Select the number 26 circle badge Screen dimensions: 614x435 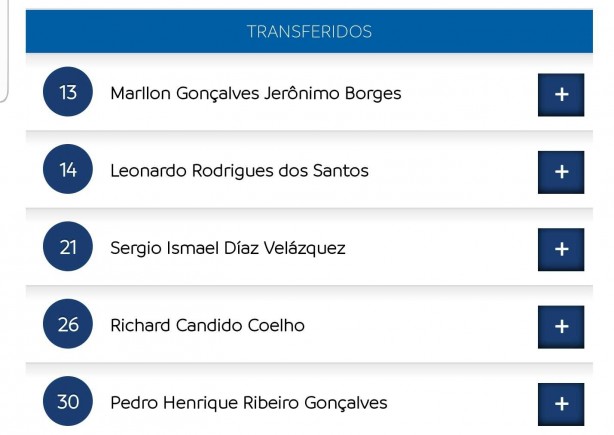68,324
